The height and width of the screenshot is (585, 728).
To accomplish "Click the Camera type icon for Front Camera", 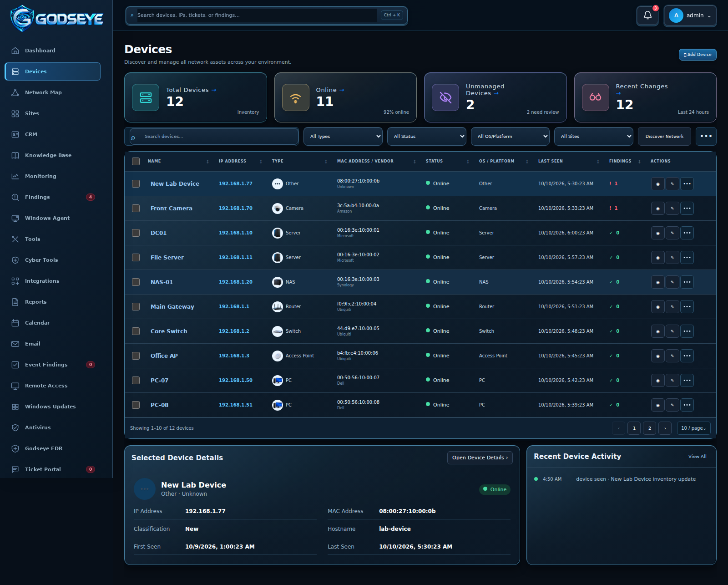I will point(278,209).
